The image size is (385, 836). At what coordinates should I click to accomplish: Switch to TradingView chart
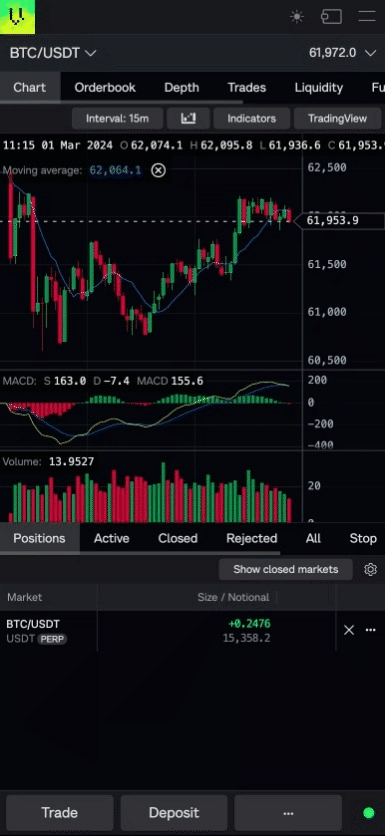pos(338,118)
